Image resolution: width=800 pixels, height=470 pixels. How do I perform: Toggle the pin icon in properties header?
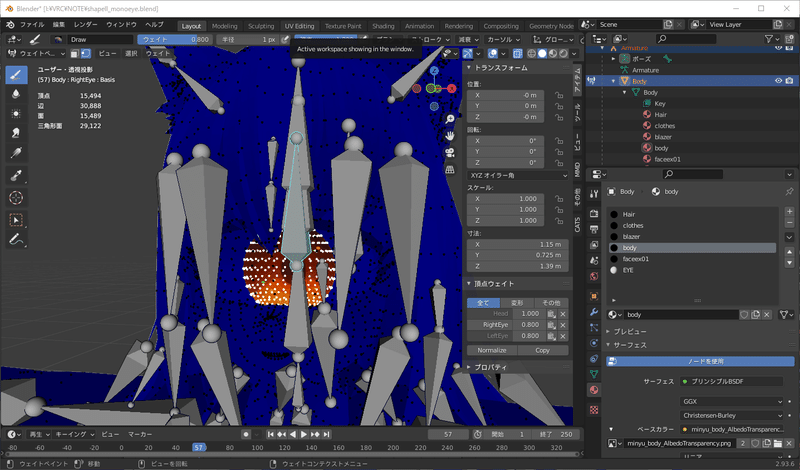[789, 191]
